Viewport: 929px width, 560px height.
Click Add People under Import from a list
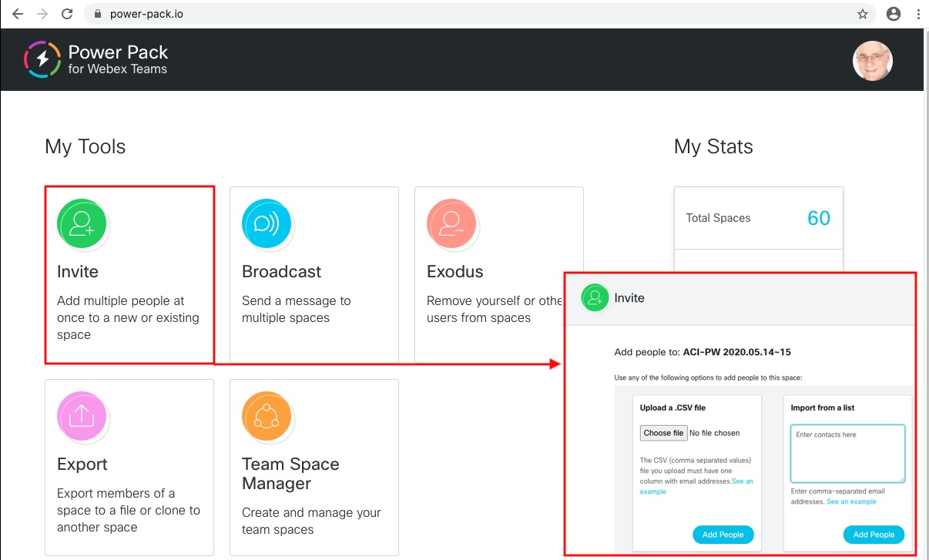point(874,535)
